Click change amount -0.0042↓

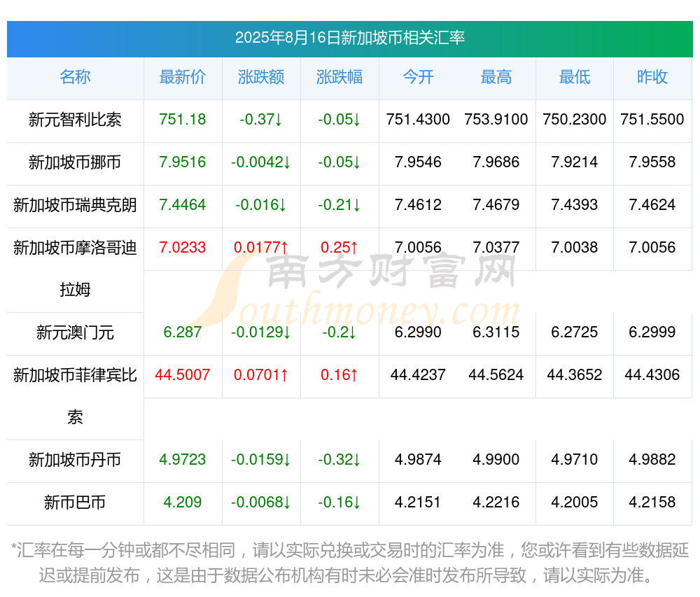pyautogui.click(x=261, y=162)
